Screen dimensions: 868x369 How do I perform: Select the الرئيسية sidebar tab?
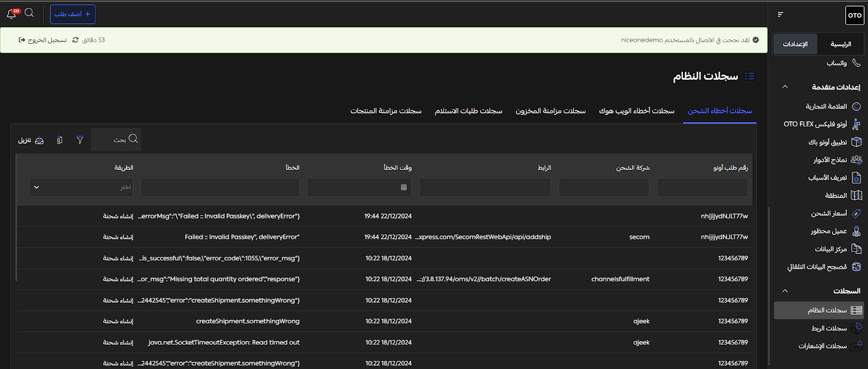[x=841, y=44]
